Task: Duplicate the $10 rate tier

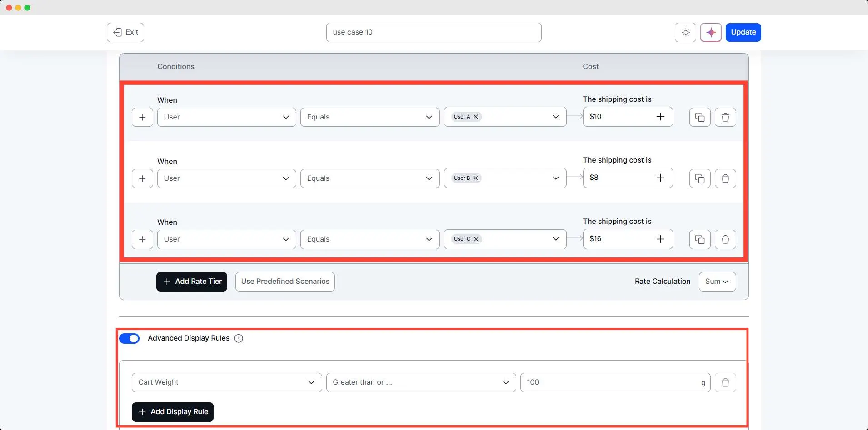Action: point(699,117)
